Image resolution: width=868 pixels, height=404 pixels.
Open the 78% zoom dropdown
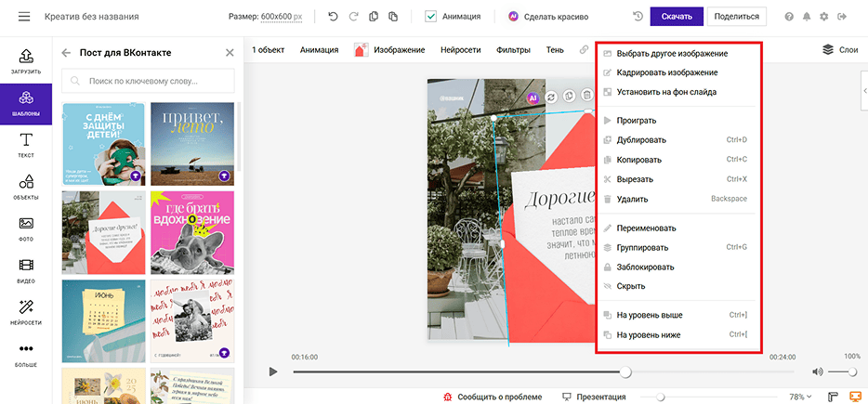click(800, 397)
